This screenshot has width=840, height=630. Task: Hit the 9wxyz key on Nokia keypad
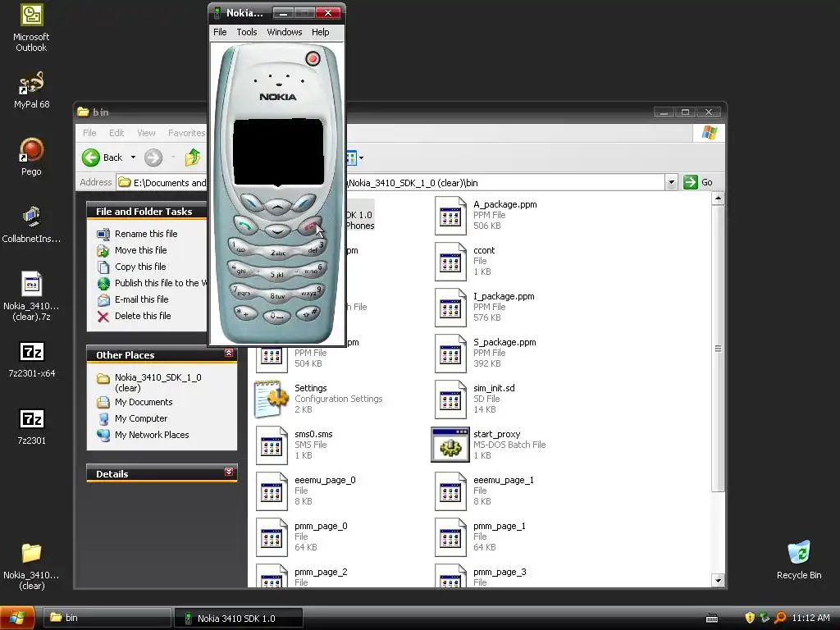(x=311, y=291)
